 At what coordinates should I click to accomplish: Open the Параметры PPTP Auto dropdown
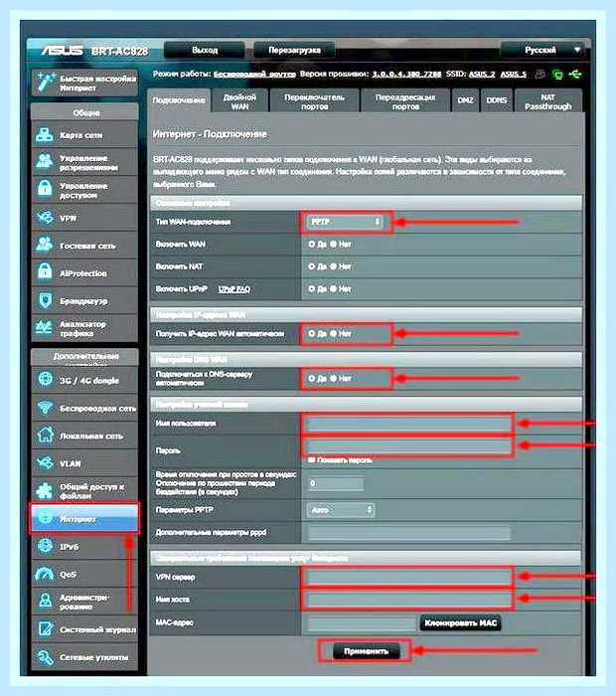pyautogui.click(x=341, y=510)
